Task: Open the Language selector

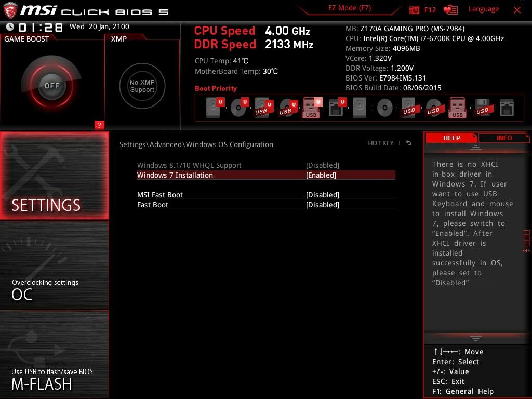Action: pyautogui.click(x=483, y=9)
